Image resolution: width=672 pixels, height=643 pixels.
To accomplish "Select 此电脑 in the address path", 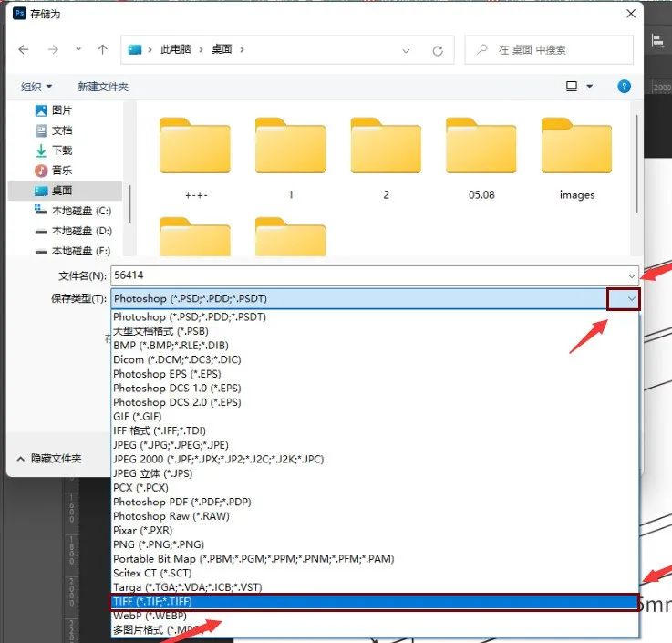I will coord(175,49).
